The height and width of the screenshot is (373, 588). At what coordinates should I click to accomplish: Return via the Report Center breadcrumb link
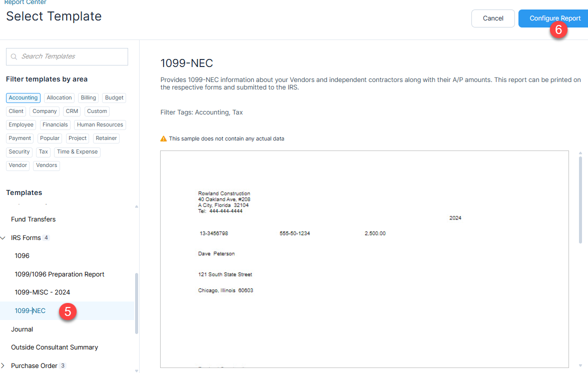[25, 2]
